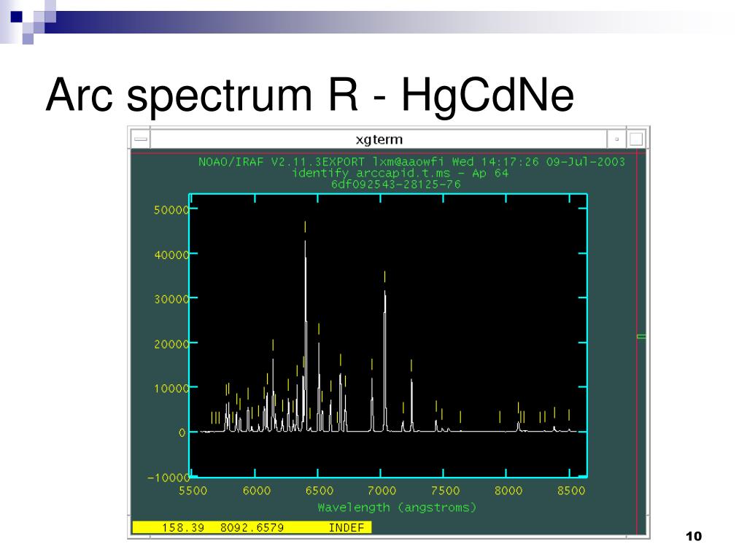Click the green marker on the right scrollbar

click(x=642, y=337)
